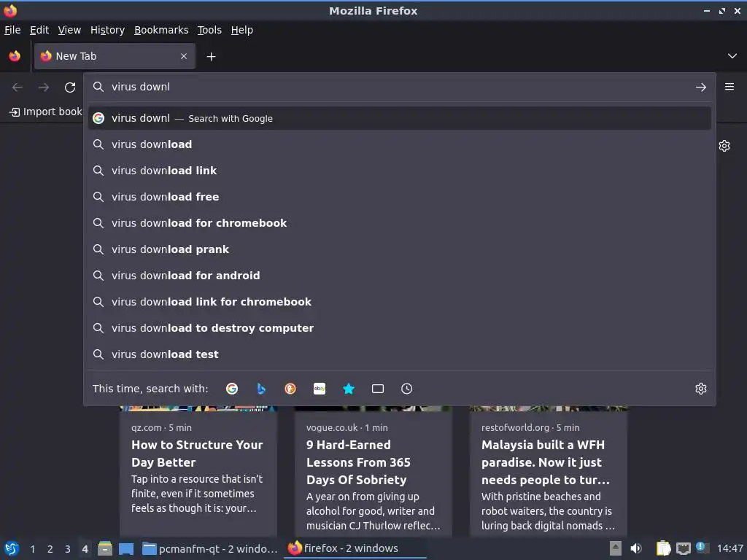This screenshot has width=747, height=560.
Task: Search in open Tabs icon
Action: tap(378, 389)
